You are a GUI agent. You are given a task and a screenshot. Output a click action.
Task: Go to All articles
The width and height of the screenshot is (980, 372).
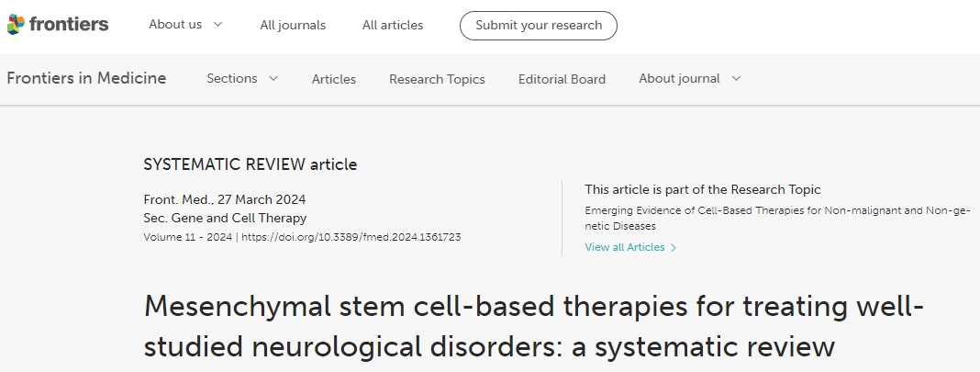[x=393, y=26]
